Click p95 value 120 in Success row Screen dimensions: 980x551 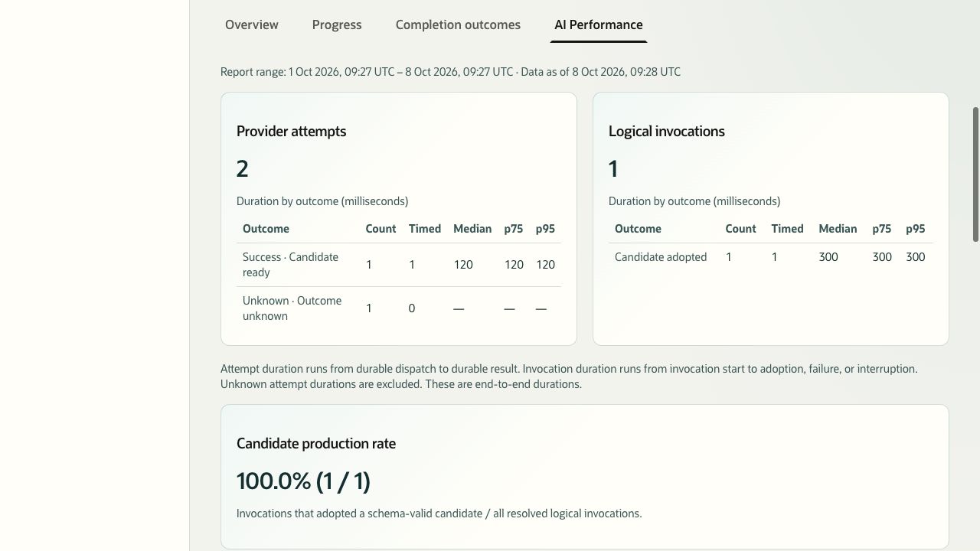click(545, 265)
